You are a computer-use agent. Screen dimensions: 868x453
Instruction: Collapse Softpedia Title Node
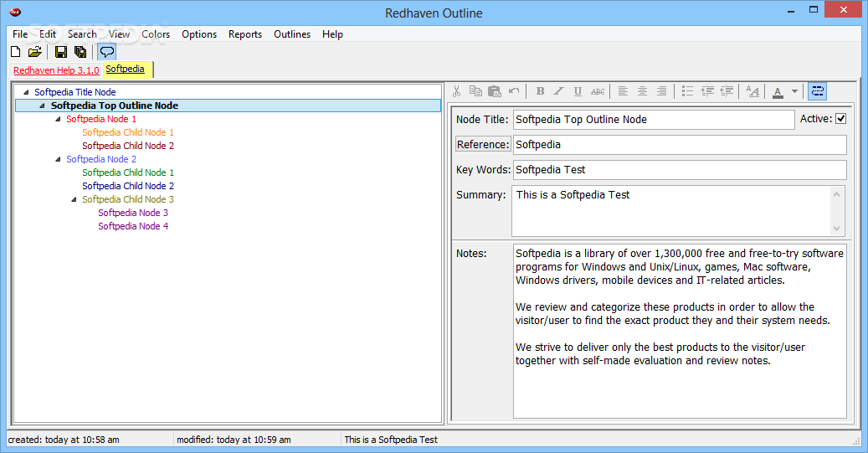pyautogui.click(x=26, y=92)
